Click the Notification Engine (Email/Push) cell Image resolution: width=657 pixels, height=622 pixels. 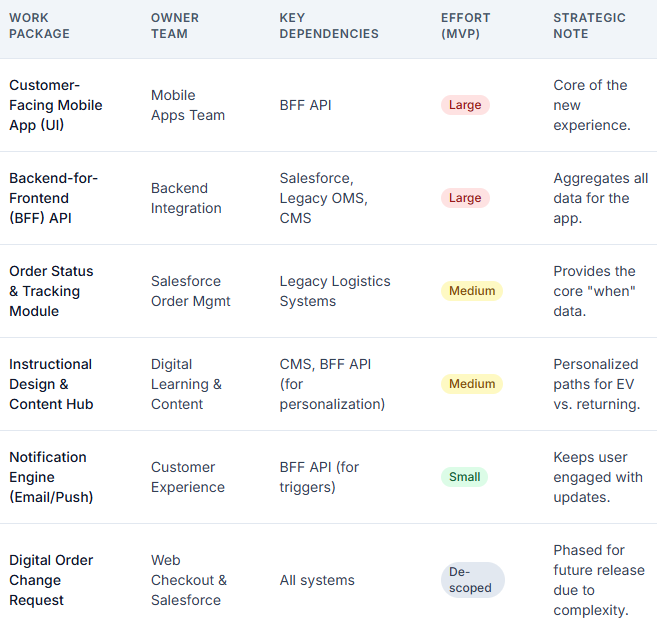(x=51, y=477)
